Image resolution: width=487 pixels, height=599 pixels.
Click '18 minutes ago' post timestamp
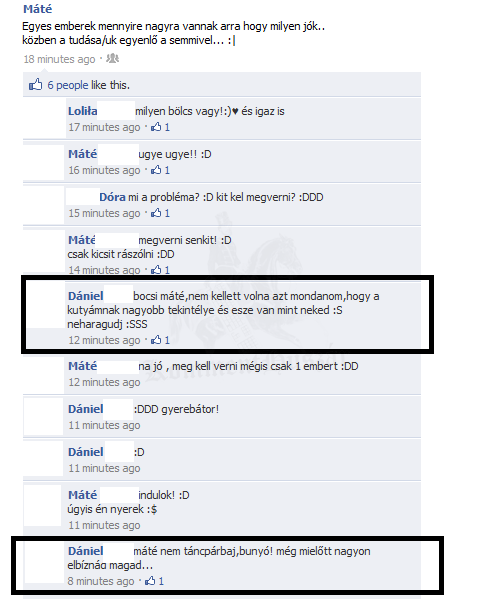pyautogui.click(x=59, y=59)
